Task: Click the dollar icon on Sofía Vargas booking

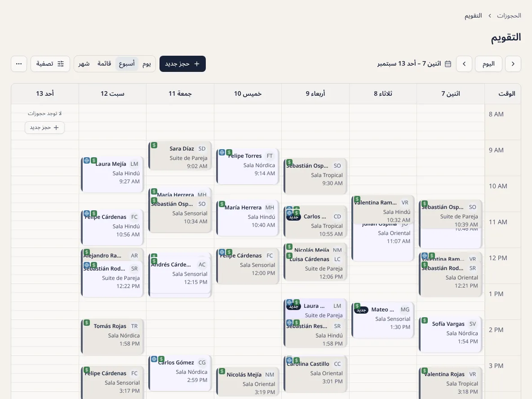Action: (425, 320)
